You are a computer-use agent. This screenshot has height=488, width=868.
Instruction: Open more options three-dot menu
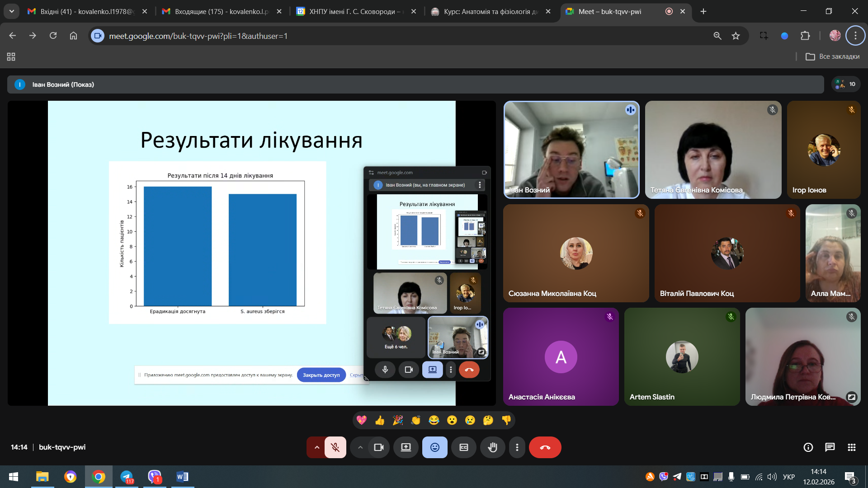517,447
